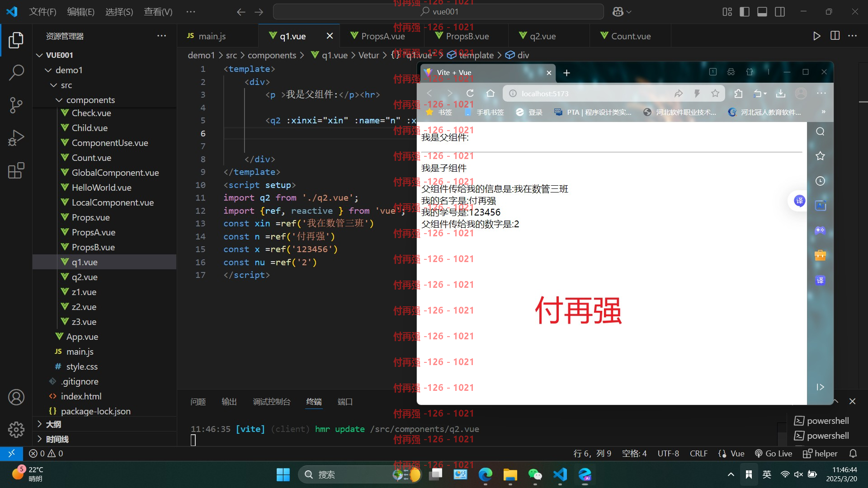This screenshot has width=868, height=488.
Task: Open PTA bookmark in browser
Action: click(x=593, y=112)
